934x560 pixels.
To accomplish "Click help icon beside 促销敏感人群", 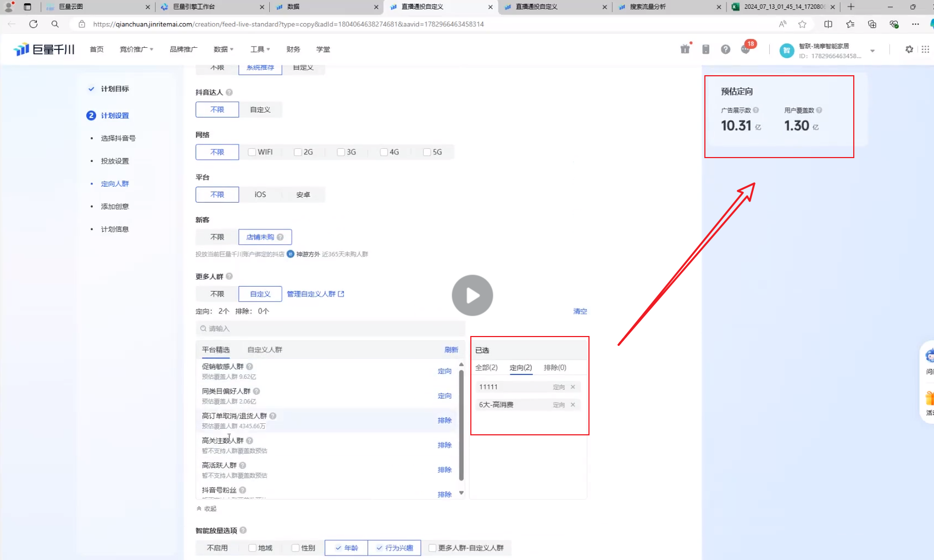I will [249, 367].
